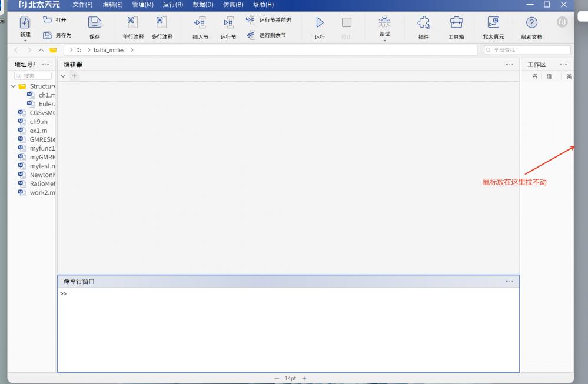Toggle multi-line comment with 多行注释
588x384 pixels.
click(x=161, y=26)
